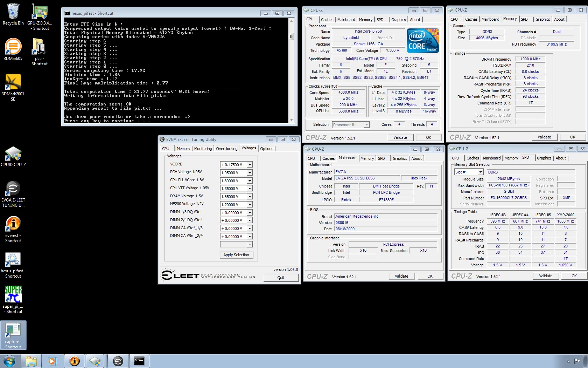This screenshot has height=368, width=588.
Task: Switch to E-LEET Overclocking tab
Action: click(226, 149)
